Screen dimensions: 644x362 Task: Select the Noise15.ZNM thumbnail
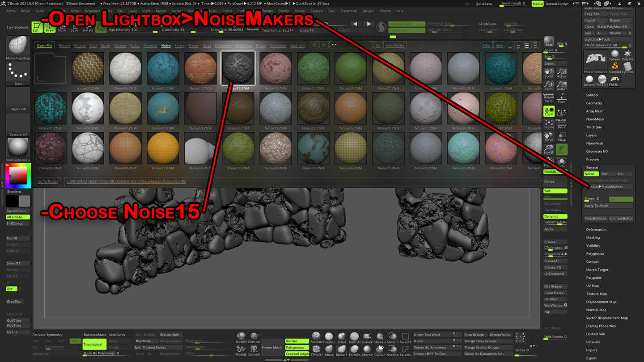click(x=238, y=68)
